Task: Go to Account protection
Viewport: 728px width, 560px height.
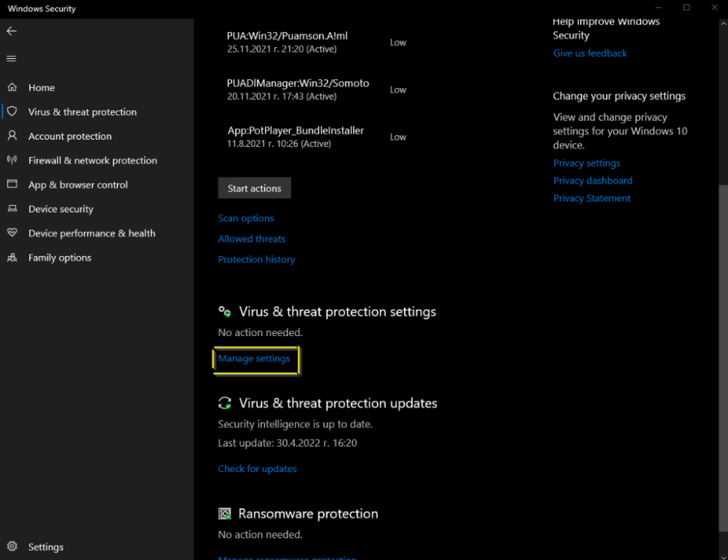Action: (97, 136)
